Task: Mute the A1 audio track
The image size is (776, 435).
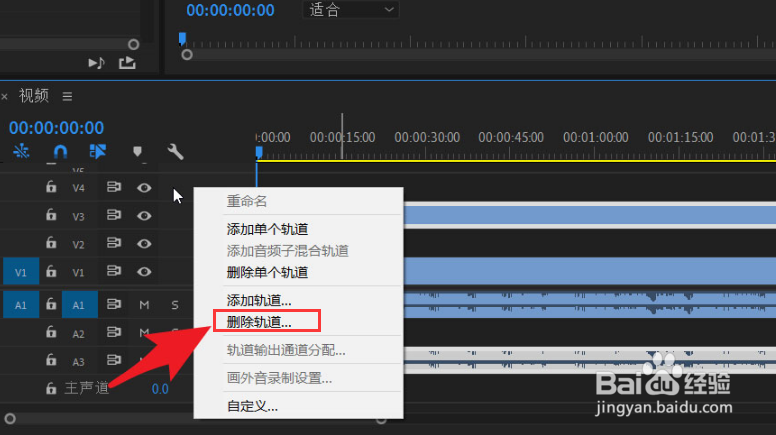Action: tap(144, 305)
